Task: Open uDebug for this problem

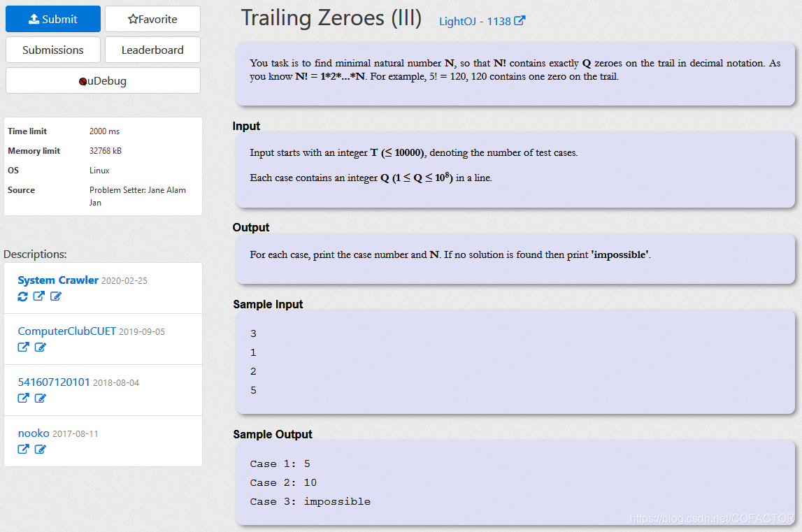Action: (x=103, y=81)
